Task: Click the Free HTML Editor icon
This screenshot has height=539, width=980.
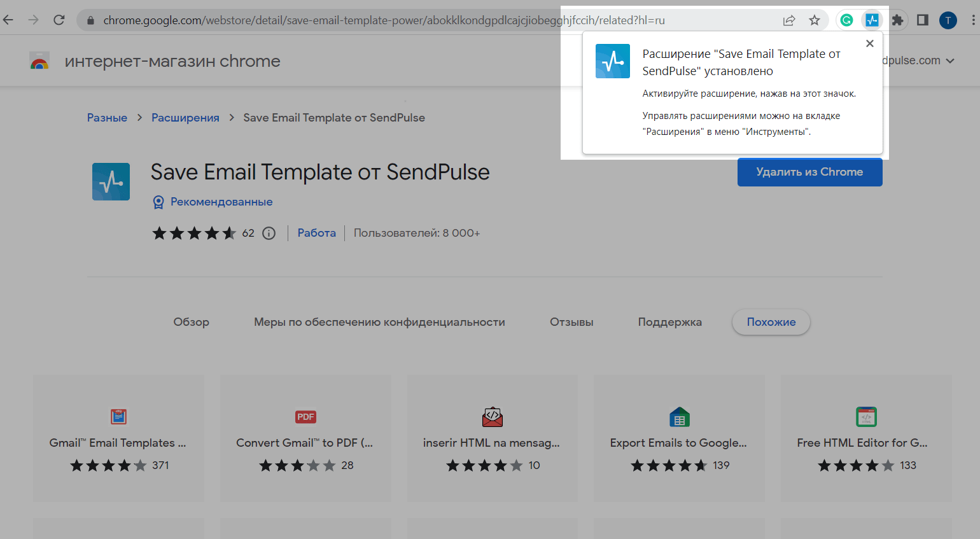Action: [866, 417]
